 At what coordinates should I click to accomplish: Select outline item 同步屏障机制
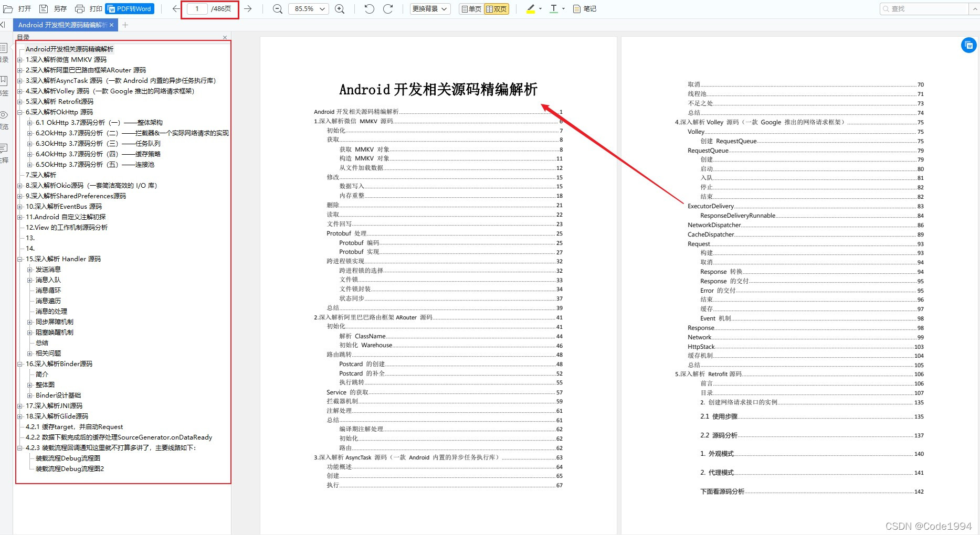point(55,322)
